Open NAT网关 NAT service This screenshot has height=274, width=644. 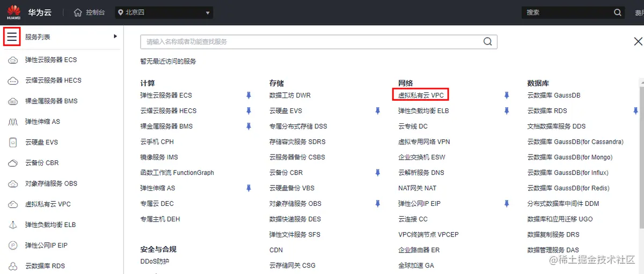pos(418,188)
